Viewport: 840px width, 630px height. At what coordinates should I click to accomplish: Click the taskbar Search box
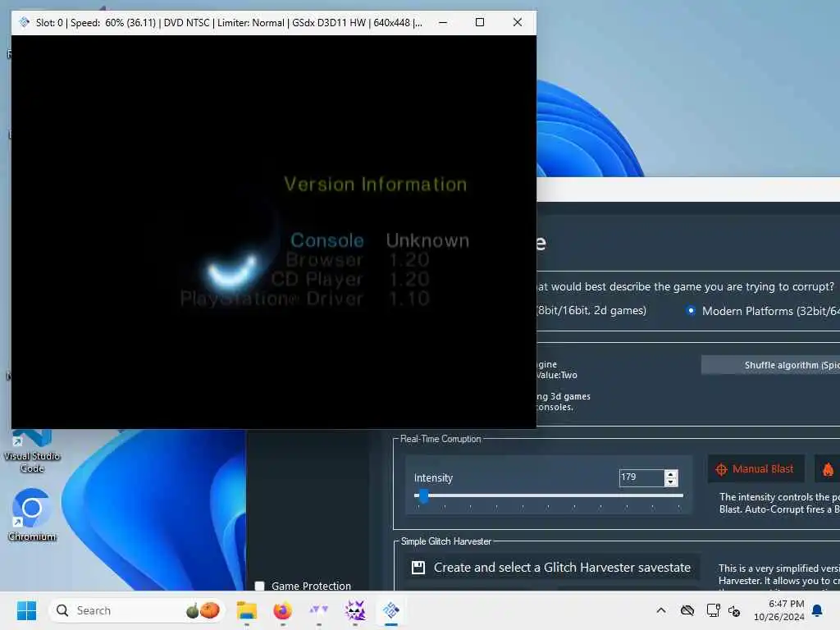point(137,610)
